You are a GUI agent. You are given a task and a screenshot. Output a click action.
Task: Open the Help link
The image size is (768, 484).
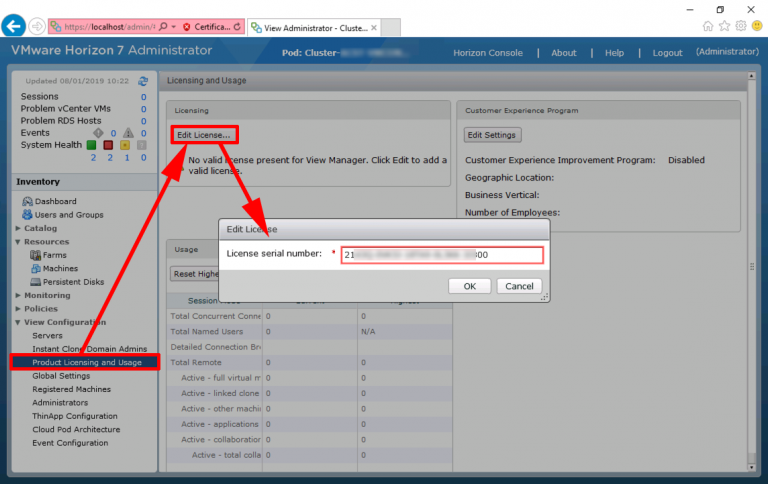point(614,53)
